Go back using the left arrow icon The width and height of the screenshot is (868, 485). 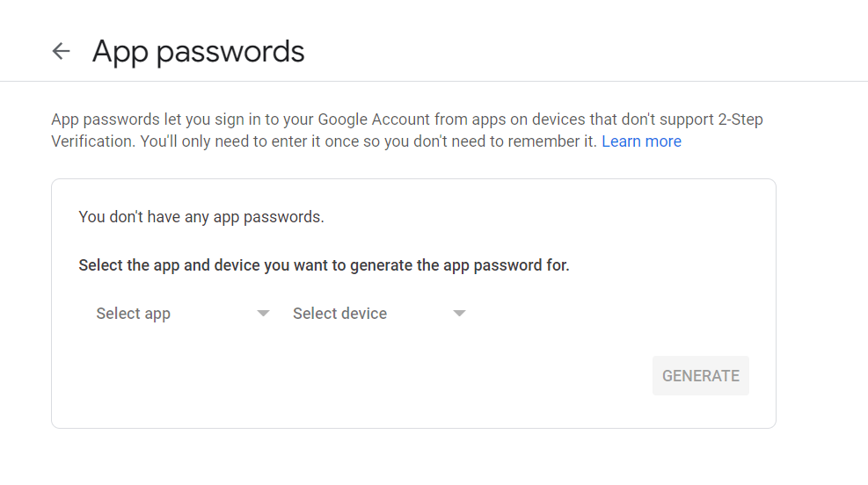[x=61, y=51]
